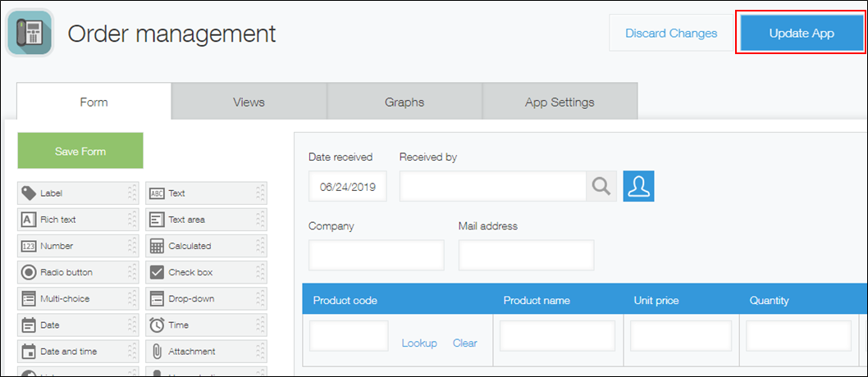This screenshot has height=377, width=868.
Task: Click the Lookup link under Product code
Action: [419, 343]
